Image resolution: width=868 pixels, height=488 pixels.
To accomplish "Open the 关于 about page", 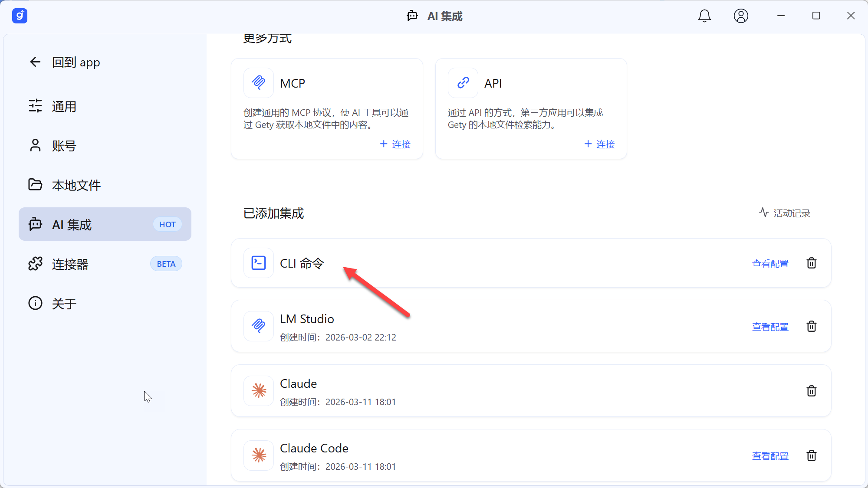I will (x=105, y=303).
